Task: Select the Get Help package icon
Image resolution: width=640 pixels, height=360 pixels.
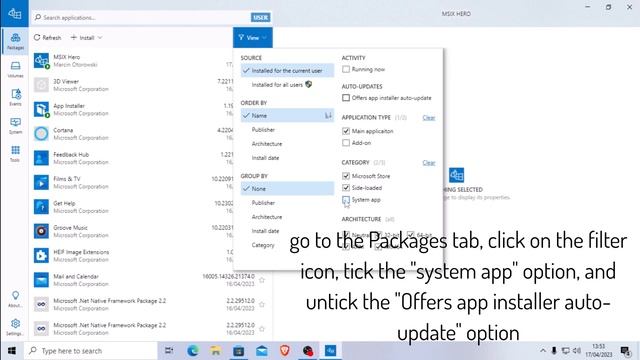Action: pyautogui.click(x=41, y=207)
